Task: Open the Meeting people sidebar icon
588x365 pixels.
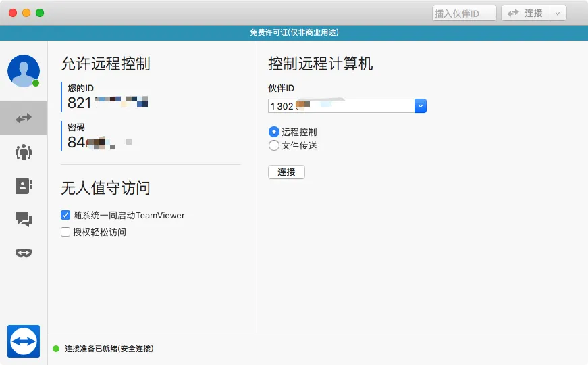Action: [24, 152]
